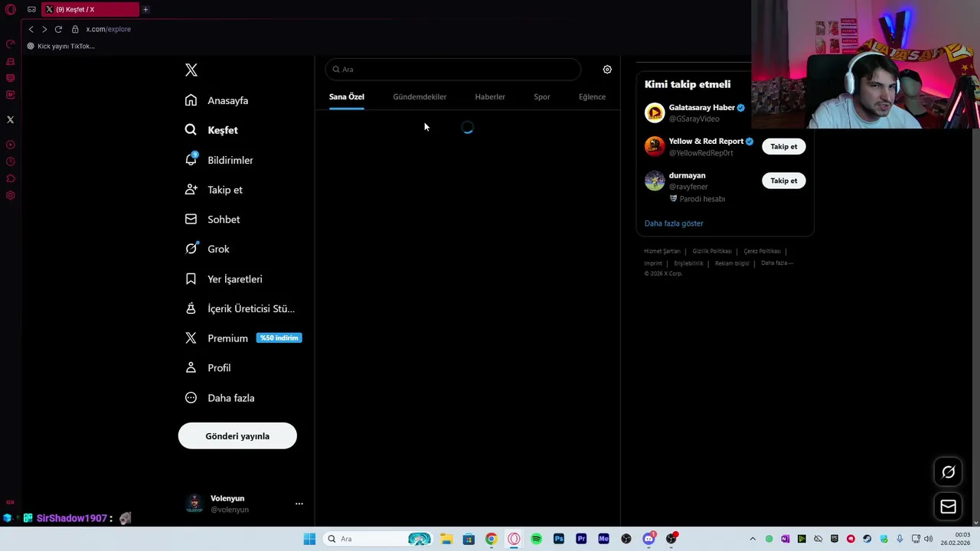
Task: Open Premium subscription page
Action: coord(243,338)
